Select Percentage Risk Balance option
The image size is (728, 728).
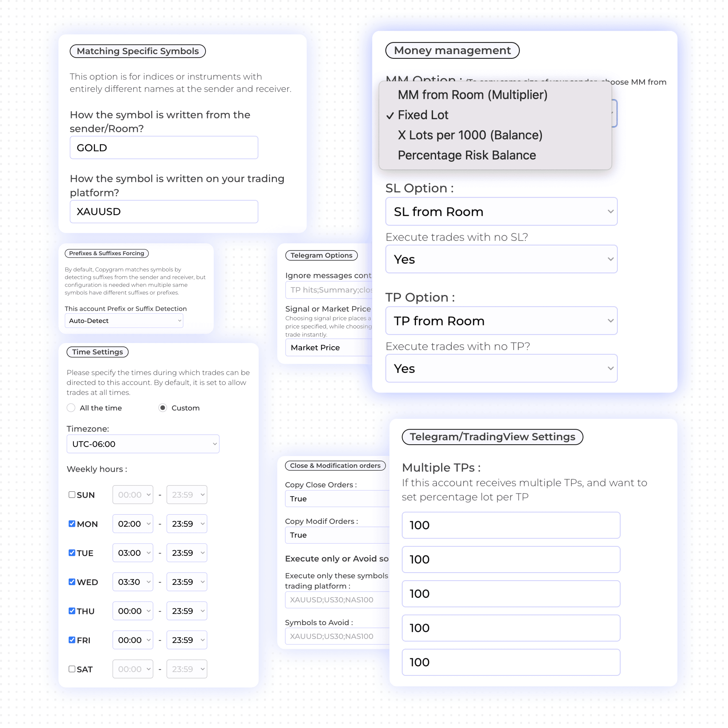467,156
